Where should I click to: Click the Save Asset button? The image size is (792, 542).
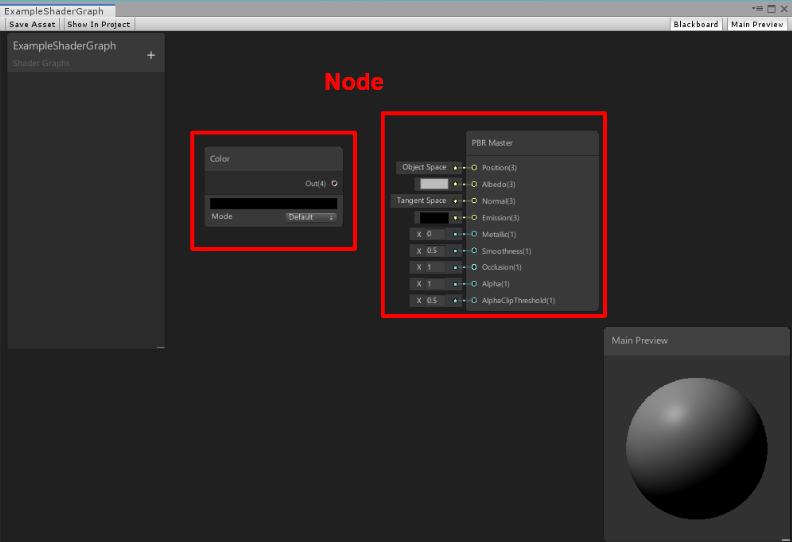(x=32, y=24)
